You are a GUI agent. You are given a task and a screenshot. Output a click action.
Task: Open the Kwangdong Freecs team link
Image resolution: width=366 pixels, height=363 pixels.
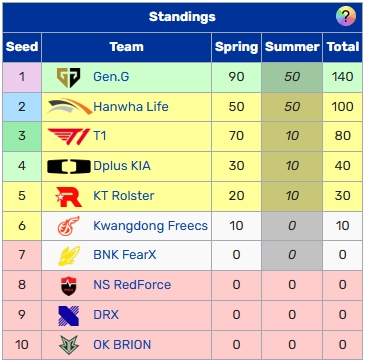[x=150, y=226]
